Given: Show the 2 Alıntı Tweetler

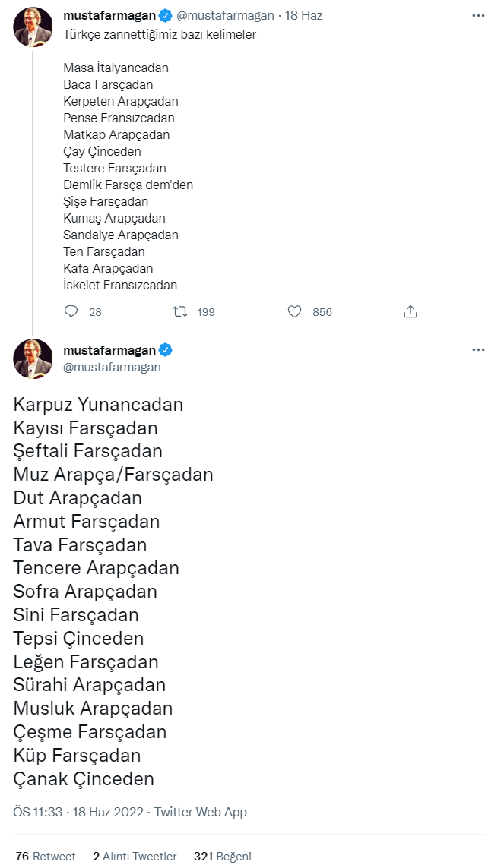Looking at the screenshot, I should pyautogui.click(x=135, y=856).
